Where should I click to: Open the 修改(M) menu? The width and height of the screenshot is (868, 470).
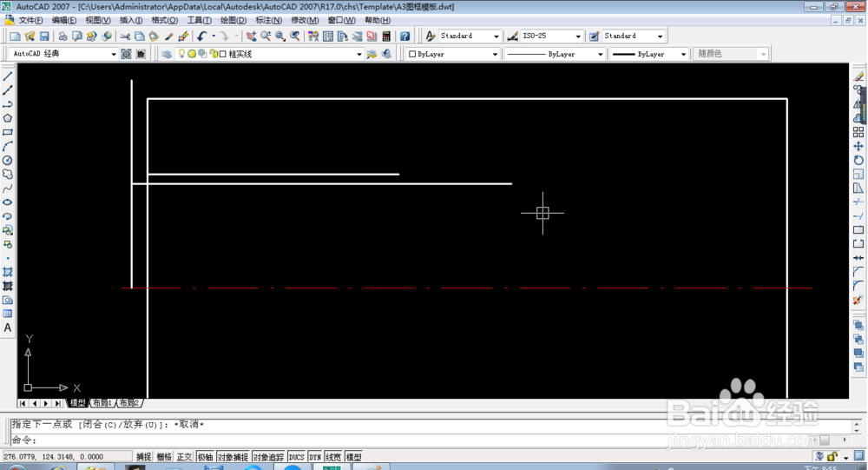click(x=305, y=20)
